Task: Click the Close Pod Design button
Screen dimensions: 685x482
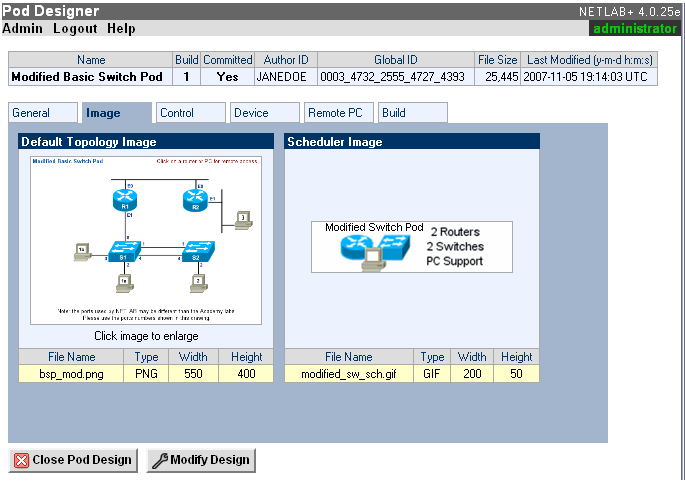Action: (x=73, y=460)
